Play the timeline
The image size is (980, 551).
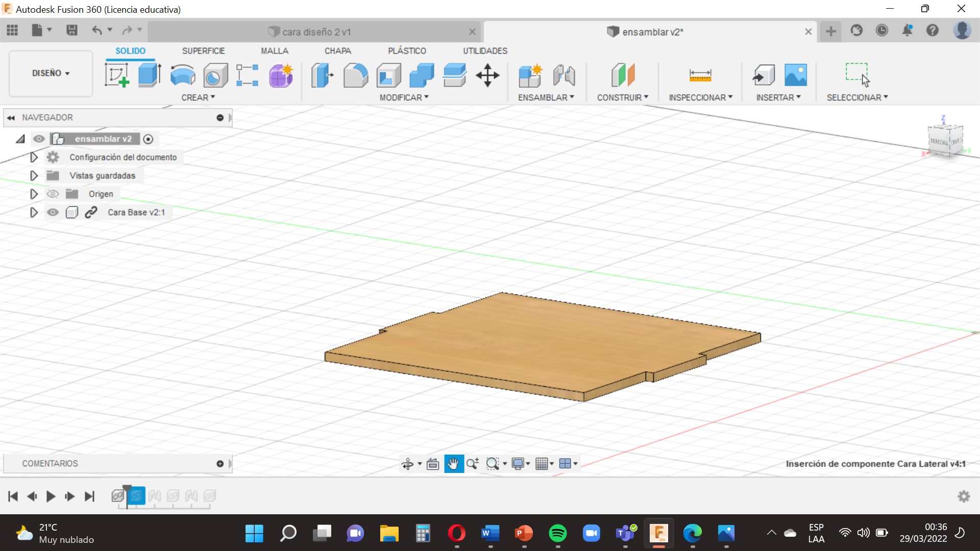(x=51, y=496)
